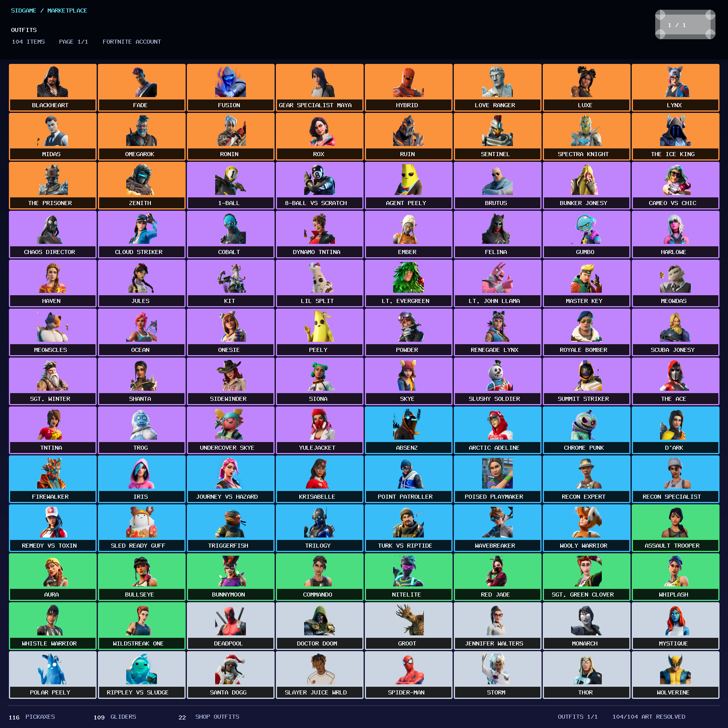Image resolution: width=728 pixels, height=728 pixels.
Task: Select the Love Ranger outfit
Action: click(x=497, y=88)
